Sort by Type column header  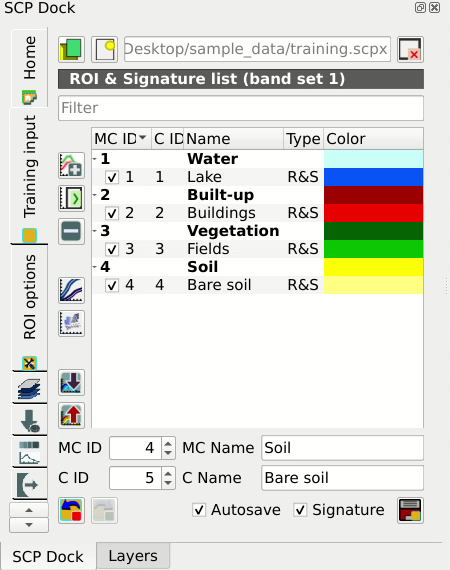[x=303, y=139]
